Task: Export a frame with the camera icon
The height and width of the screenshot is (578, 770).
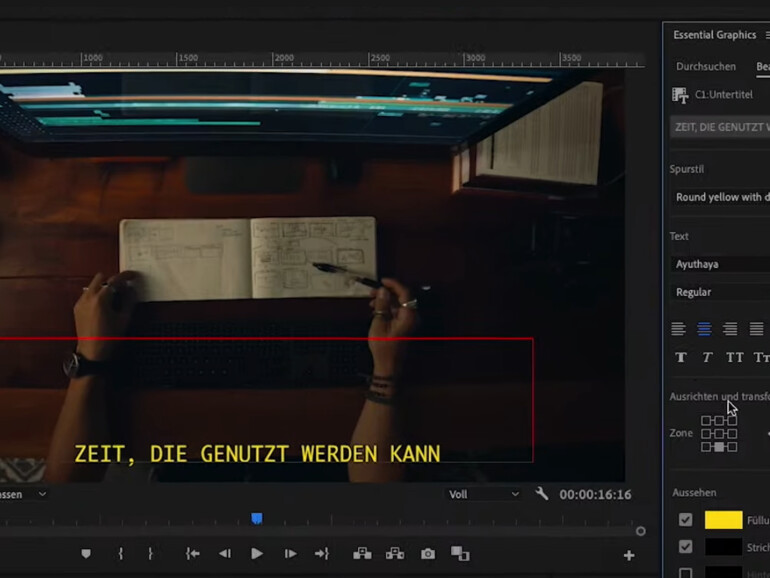Action: 428,554
